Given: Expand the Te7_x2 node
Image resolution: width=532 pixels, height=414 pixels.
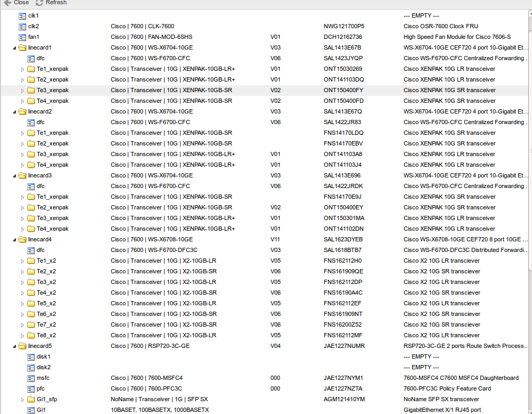Looking at the screenshot, I should pos(23,325).
